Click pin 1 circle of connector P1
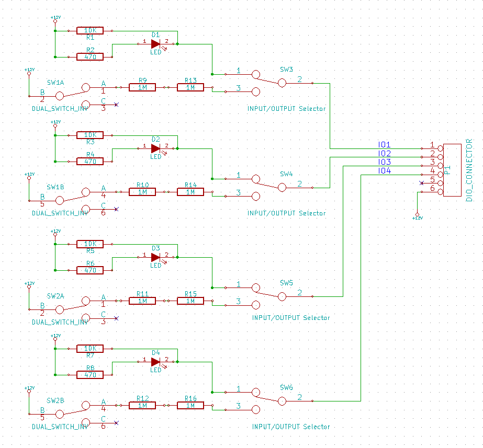This screenshot has width=483, height=448. (x=441, y=148)
